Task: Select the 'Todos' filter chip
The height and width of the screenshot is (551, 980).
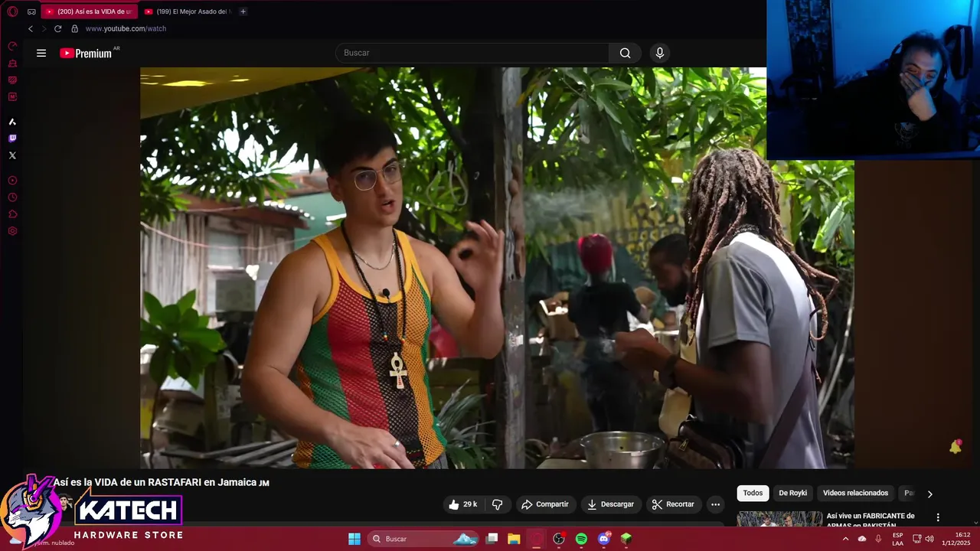Action: pos(753,493)
